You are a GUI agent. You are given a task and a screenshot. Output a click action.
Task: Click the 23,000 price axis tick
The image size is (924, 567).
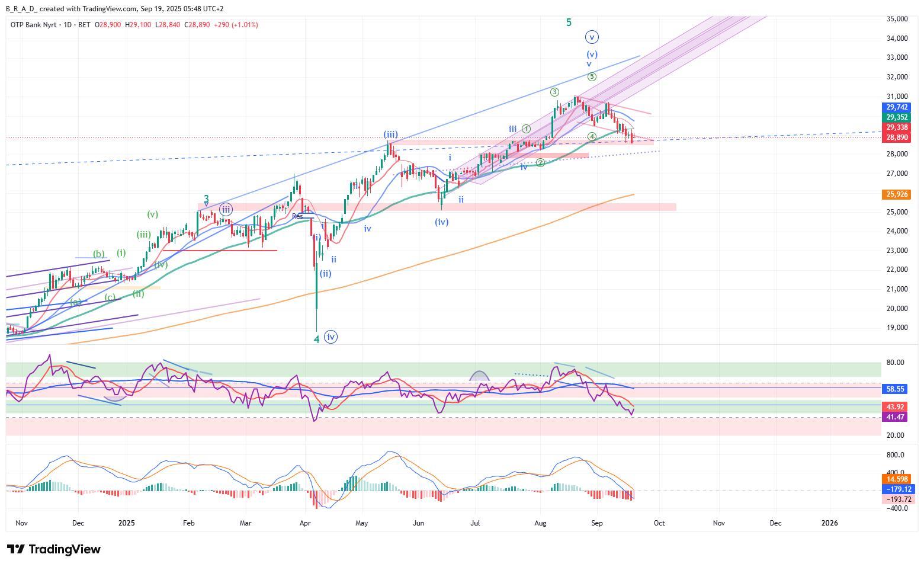(897, 251)
